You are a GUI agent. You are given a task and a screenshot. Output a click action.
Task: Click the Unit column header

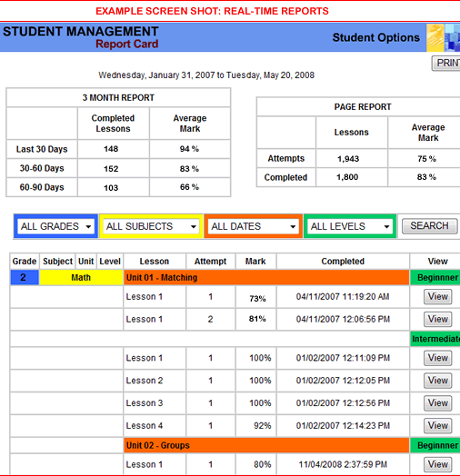(x=86, y=262)
